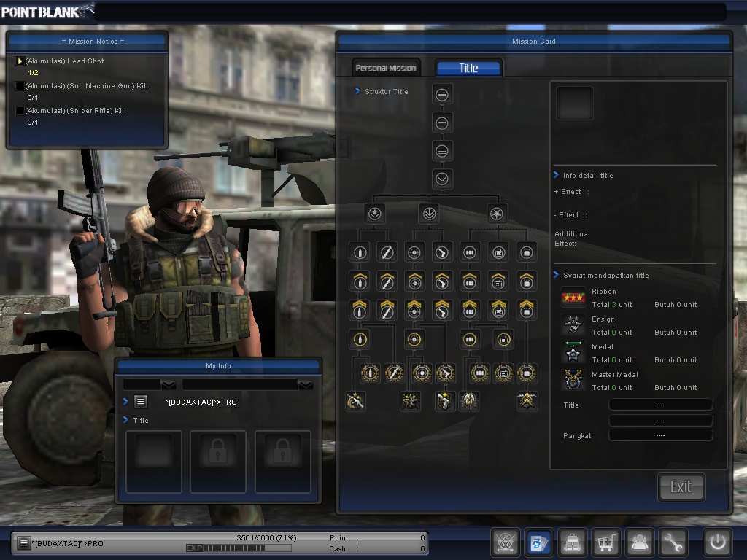
Task: Select the gold-ring radio title
Action: click(503, 340)
